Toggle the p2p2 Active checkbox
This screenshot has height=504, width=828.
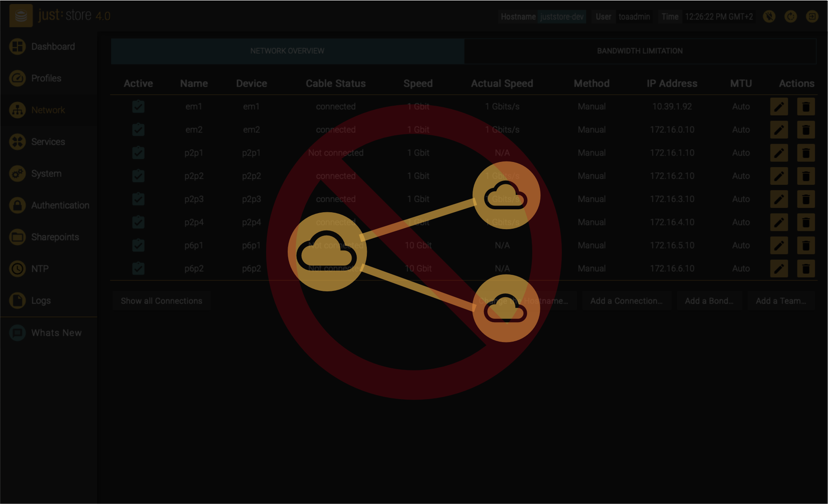[138, 176]
